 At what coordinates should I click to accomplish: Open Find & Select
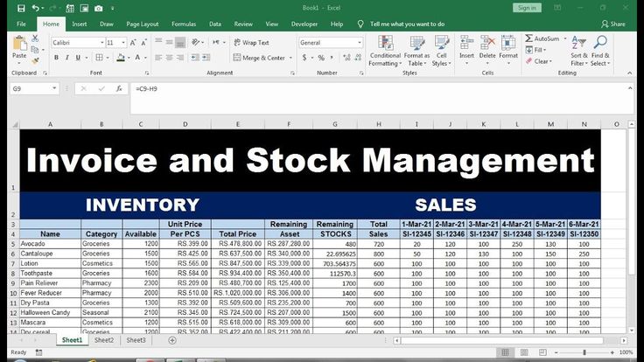pos(600,51)
